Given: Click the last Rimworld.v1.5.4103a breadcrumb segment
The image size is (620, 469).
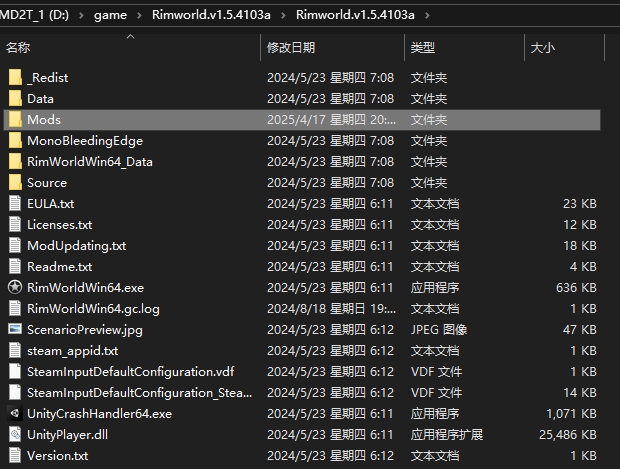Looking at the screenshot, I should pos(355,15).
